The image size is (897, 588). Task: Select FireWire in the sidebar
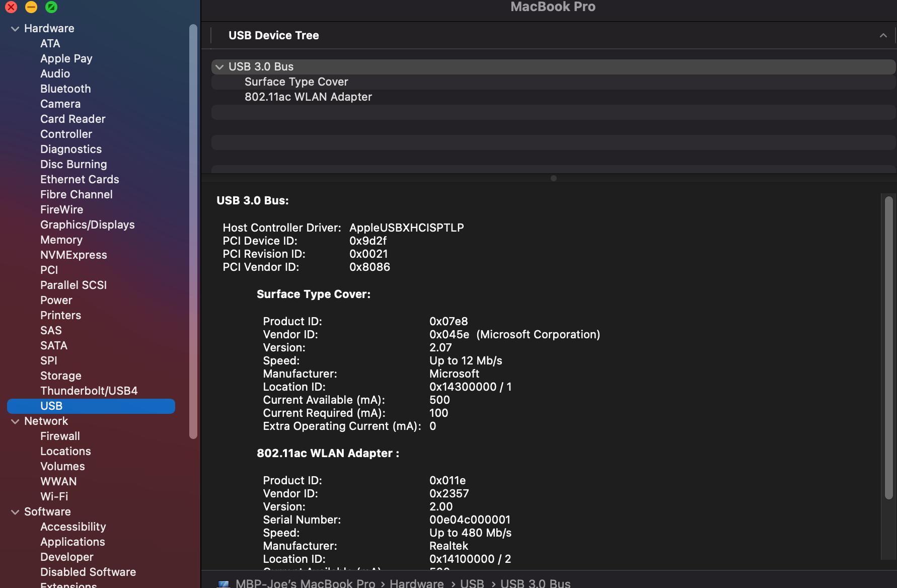tap(62, 209)
